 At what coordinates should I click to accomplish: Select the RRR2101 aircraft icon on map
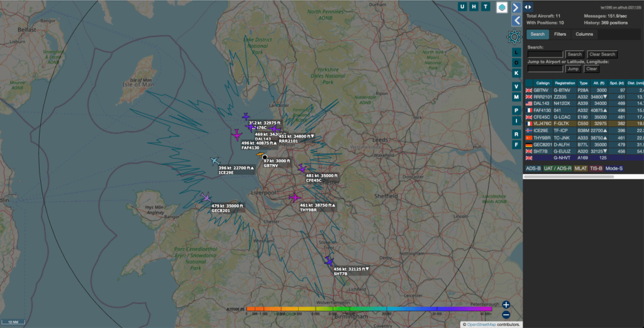tap(274, 129)
